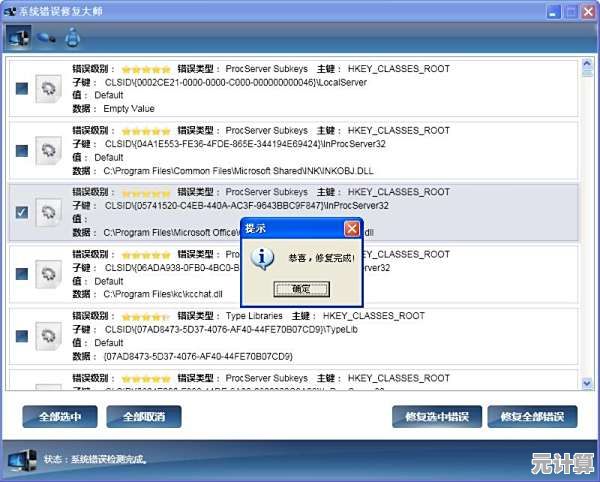The width and height of the screenshot is (600, 482).
Task: Close the 提示 dialog with red X
Action: (351, 229)
